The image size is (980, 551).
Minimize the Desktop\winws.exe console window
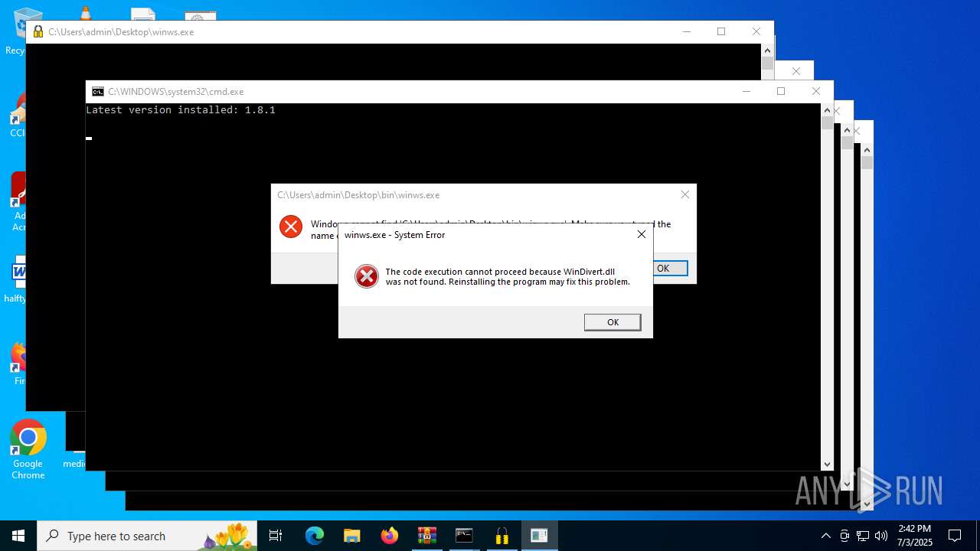[686, 31]
